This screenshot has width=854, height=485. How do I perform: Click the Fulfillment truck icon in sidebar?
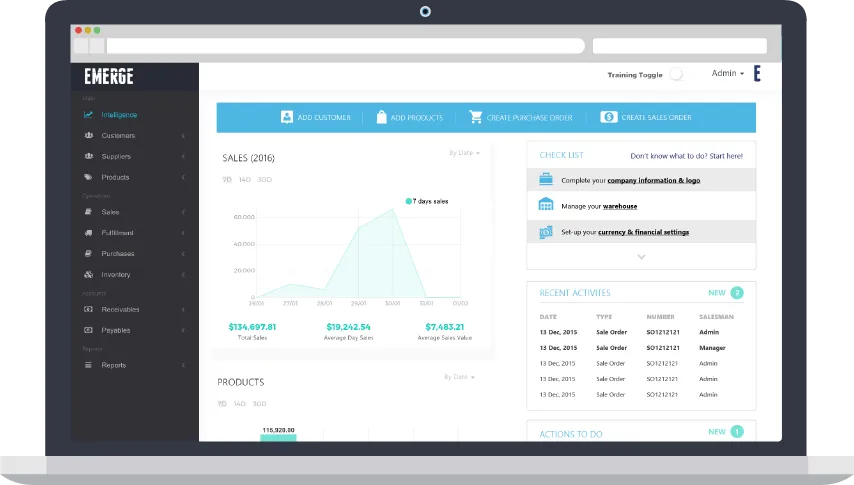89,233
